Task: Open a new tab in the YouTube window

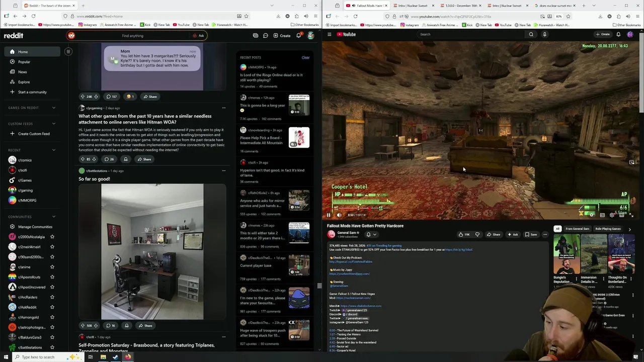Action: click(584, 6)
